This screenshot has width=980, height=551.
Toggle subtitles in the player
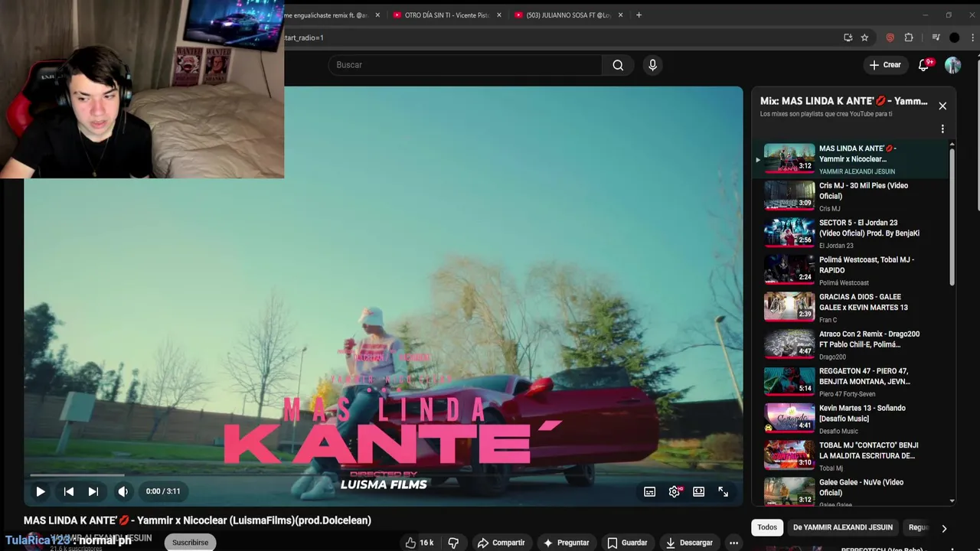click(x=649, y=492)
